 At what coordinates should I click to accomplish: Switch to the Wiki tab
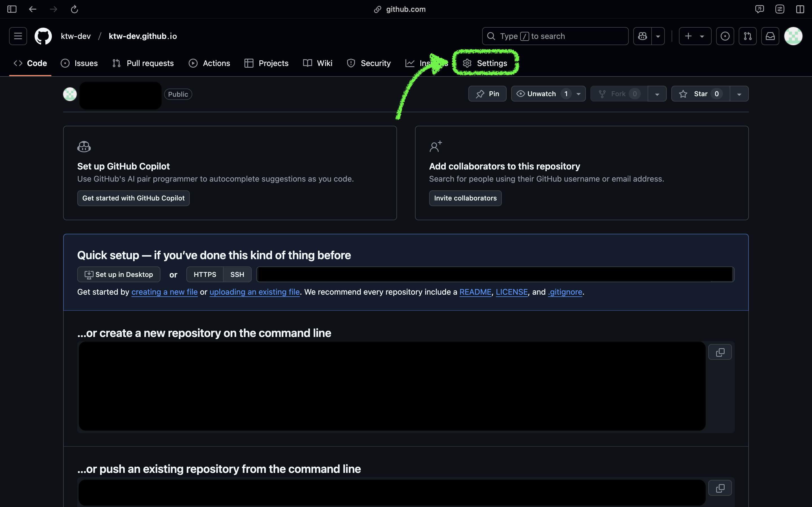tap(317, 63)
